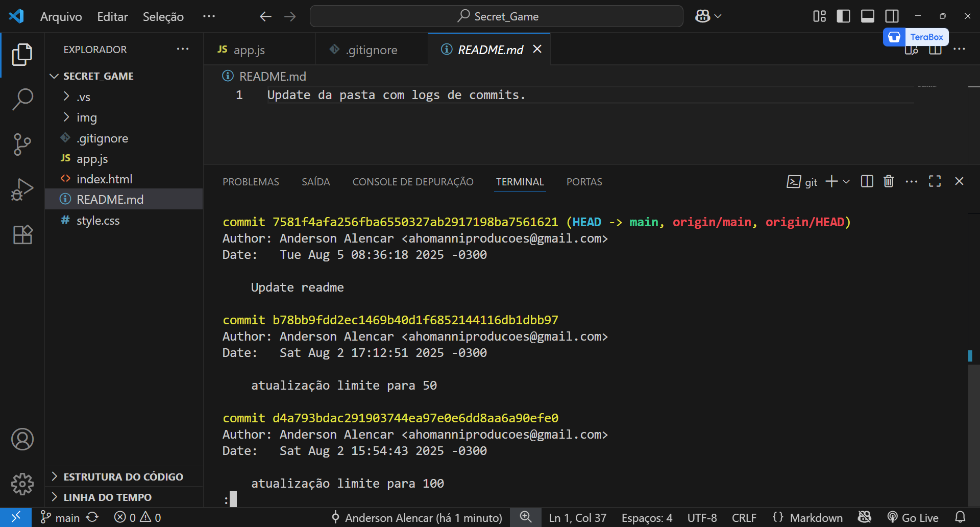Go forward with the right arrow
The width and height of the screenshot is (980, 527).
(290, 16)
